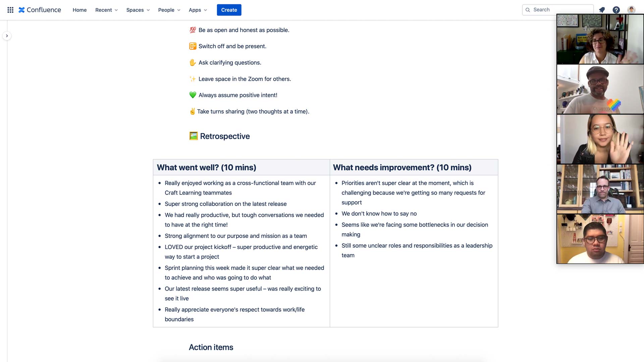644x362 pixels.
Task: Expand the Recent dropdown menu
Action: (106, 10)
